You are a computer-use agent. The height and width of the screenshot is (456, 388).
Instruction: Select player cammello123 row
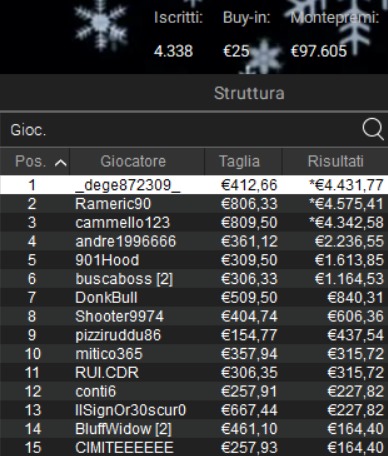point(194,222)
